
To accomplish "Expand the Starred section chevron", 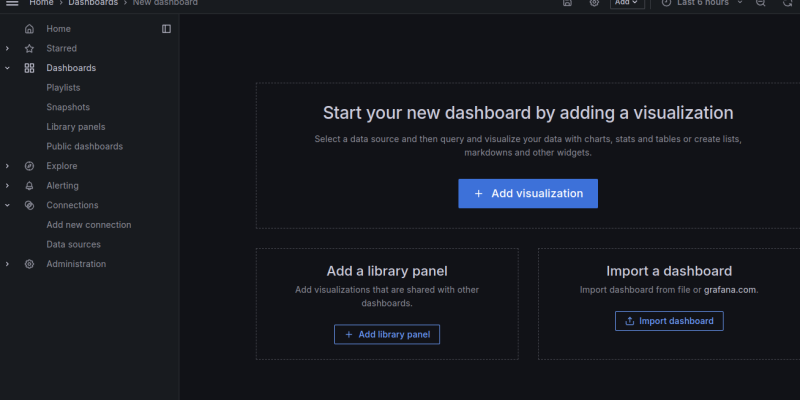I will (x=8, y=49).
